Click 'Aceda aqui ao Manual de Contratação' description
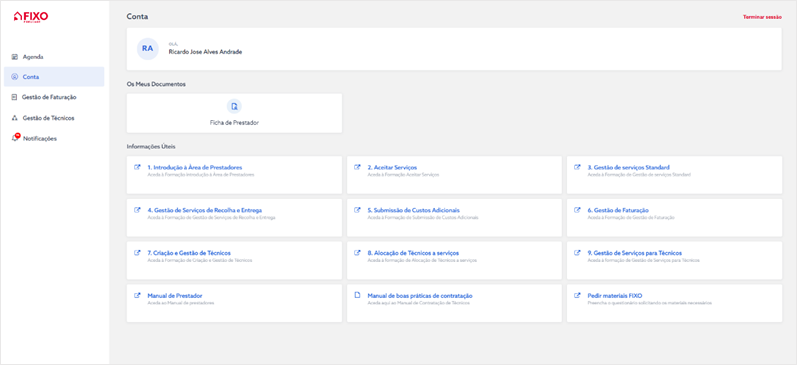 coord(419,303)
